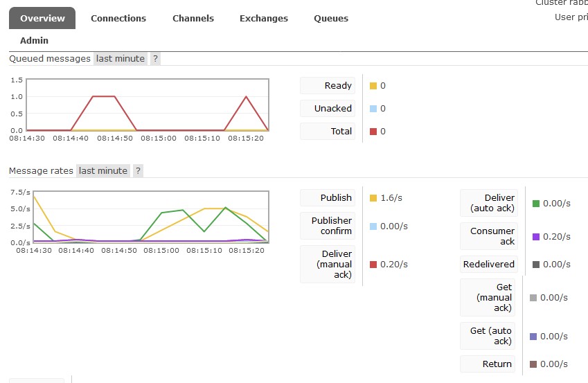Click the 08:15:00 label on Queued chart
This screenshot has height=383, width=588.
click(159, 138)
